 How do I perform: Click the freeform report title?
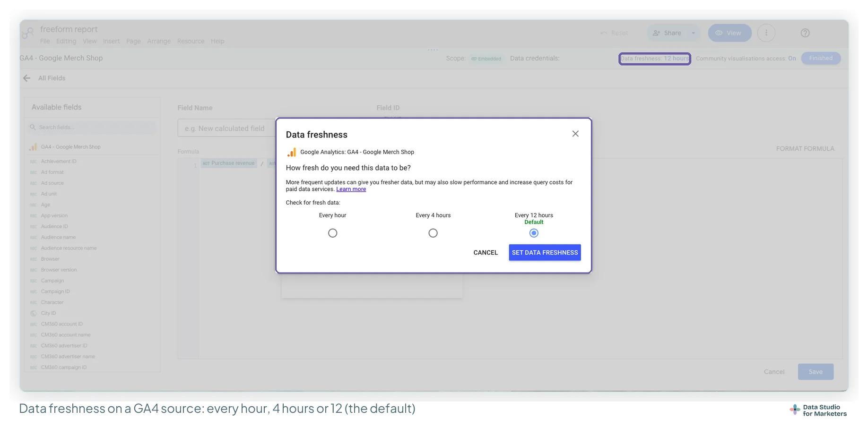click(69, 29)
